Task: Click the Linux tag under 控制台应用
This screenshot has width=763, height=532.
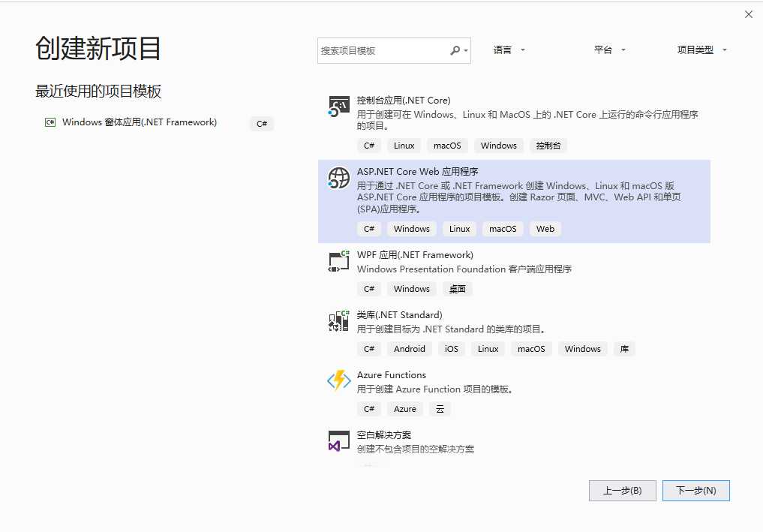Action: pos(404,146)
